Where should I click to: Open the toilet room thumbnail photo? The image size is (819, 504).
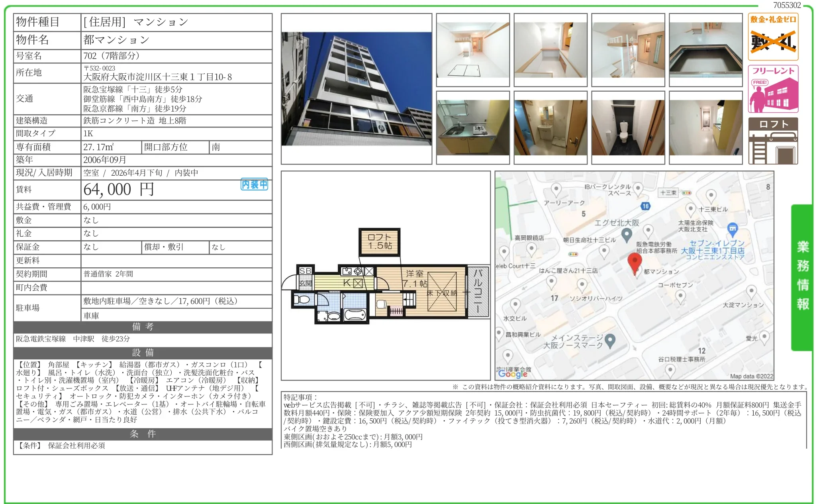(x=628, y=127)
